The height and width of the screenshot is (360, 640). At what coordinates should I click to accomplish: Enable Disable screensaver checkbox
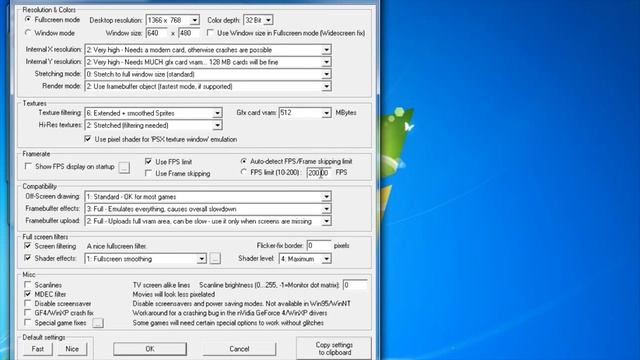tap(28, 303)
